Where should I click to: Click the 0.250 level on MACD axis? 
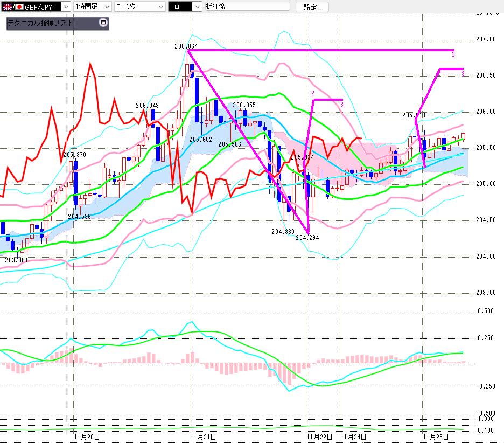coord(486,338)
